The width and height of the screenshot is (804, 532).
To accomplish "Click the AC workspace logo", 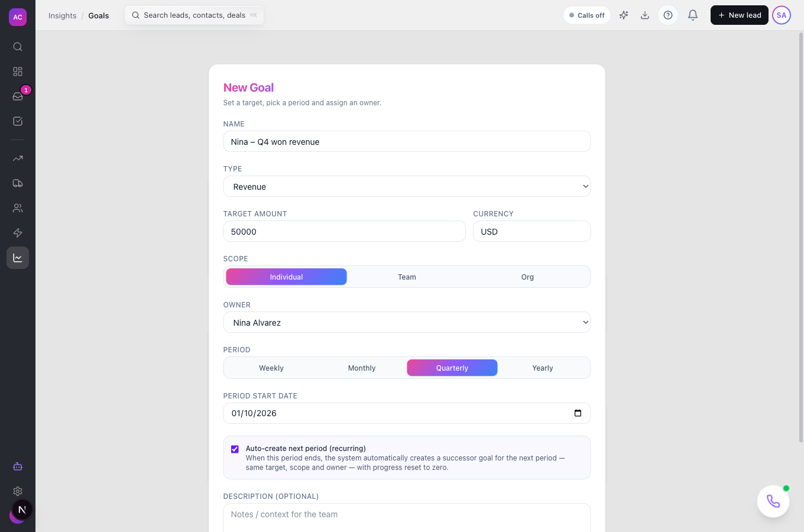I will point(18,17).
